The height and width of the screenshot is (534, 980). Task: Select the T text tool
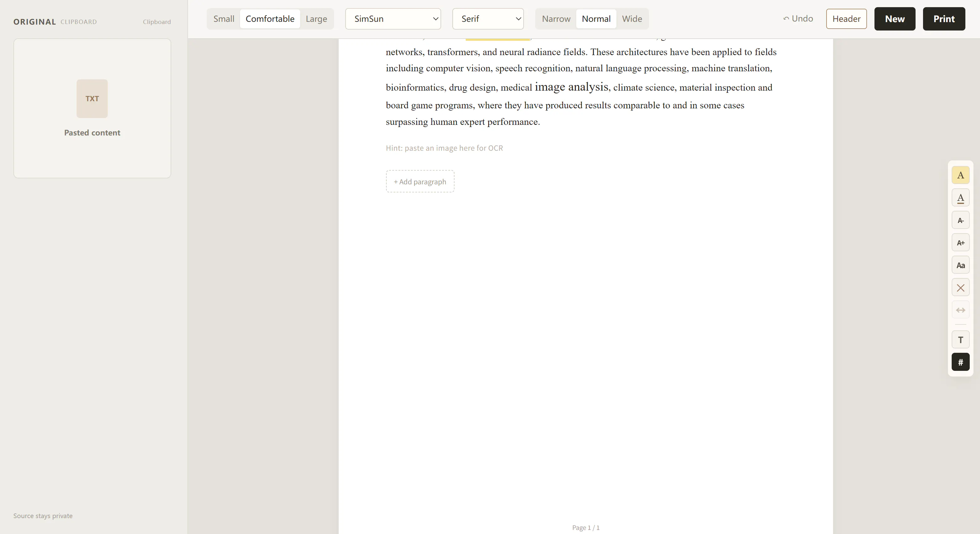tap(960, 339)
